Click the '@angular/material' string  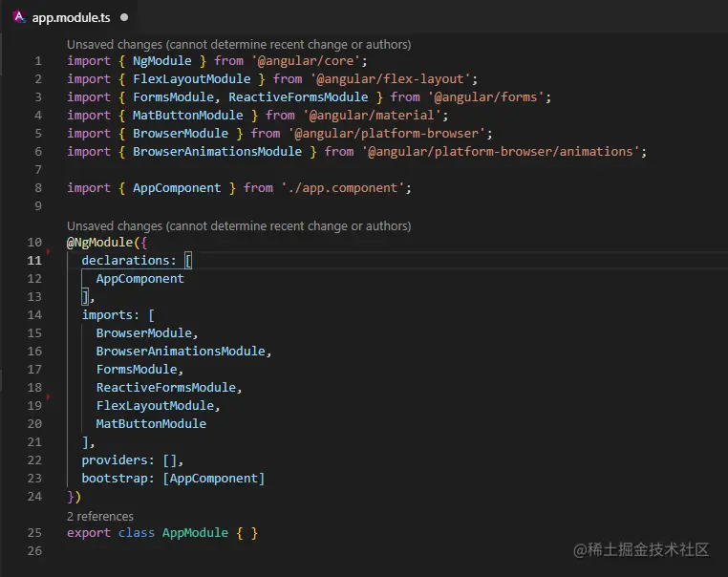(372, 116)
